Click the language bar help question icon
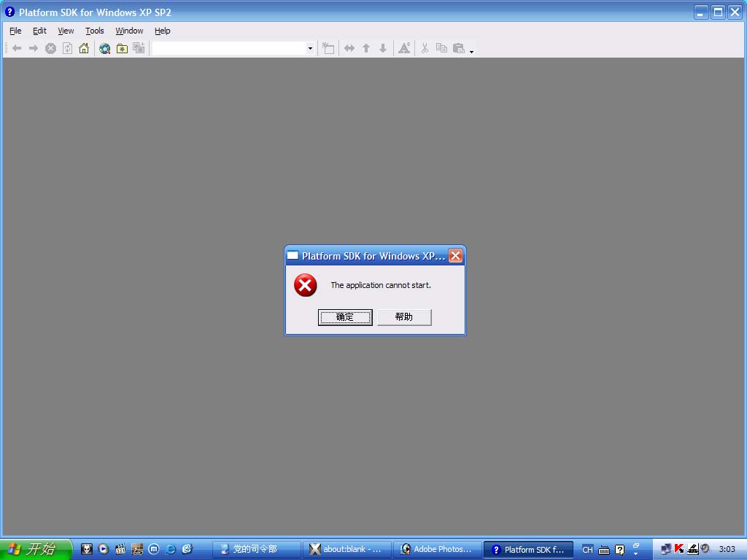 (x=619, y=550)
